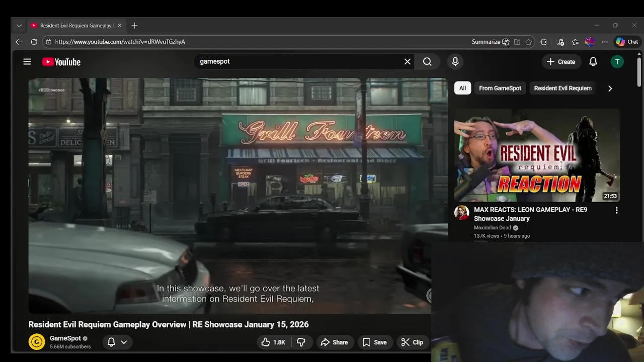Add this page to favorites with the star
Image resolution: width=644 pixels, height=362 pixels.
529,42
